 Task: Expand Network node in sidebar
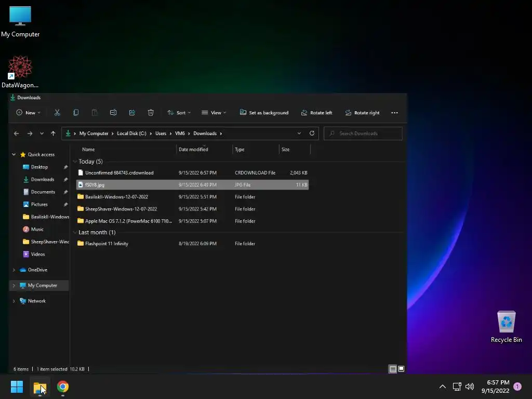14,301
